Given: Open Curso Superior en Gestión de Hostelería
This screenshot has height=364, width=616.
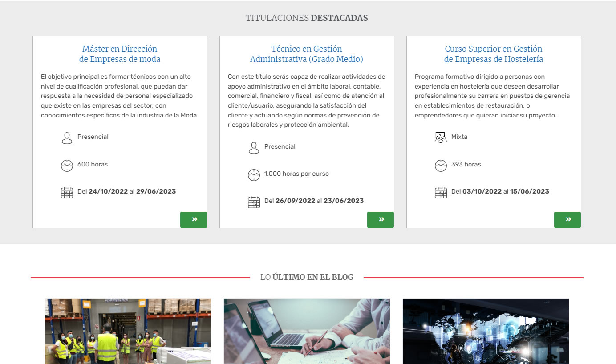Looking at the screenshot, I should pyautogui.click(x=494, y=54).
